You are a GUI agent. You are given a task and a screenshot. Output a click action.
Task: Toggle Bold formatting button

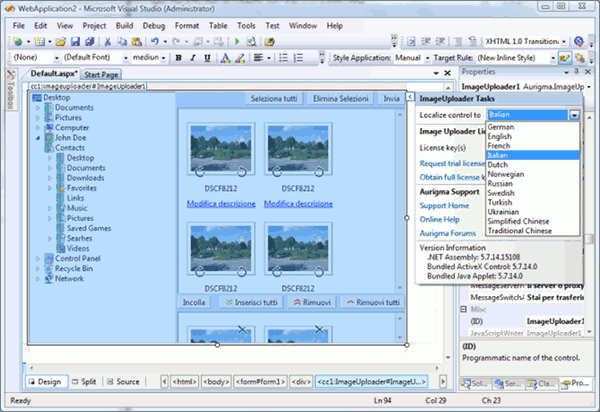pos(178,58)
